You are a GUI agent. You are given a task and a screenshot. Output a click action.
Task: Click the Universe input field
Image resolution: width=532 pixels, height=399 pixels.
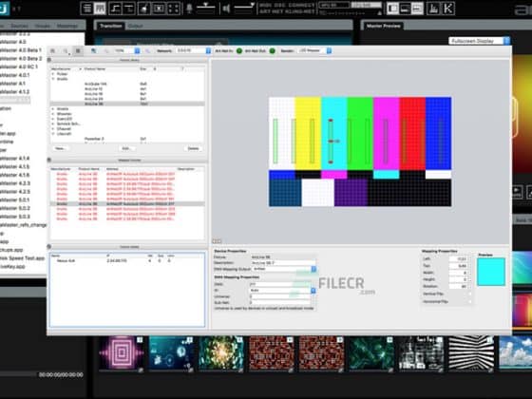280,296
